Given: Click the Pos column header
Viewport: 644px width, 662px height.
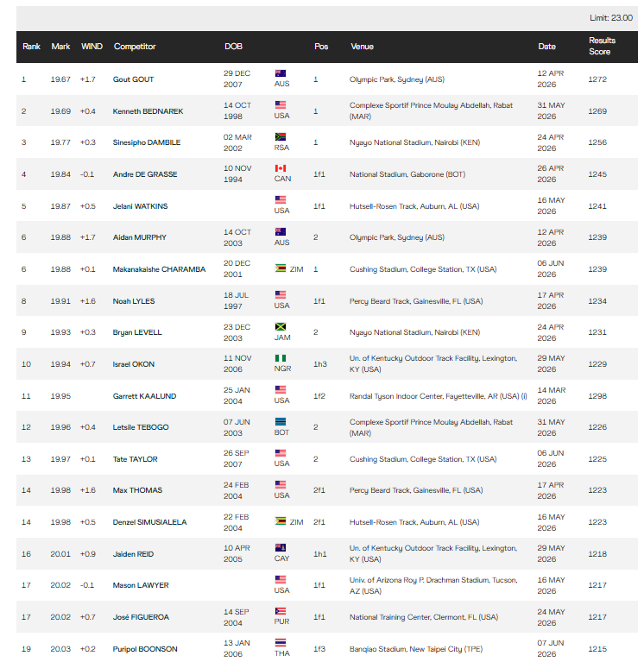Looking at the screenshot, I should pos(321,47).
